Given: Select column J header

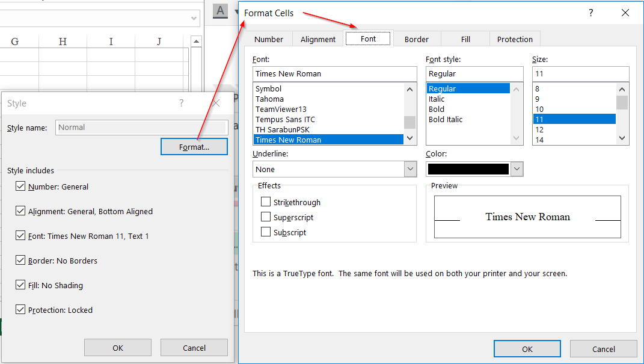Looking at the screenshot, I should point(159,42).
